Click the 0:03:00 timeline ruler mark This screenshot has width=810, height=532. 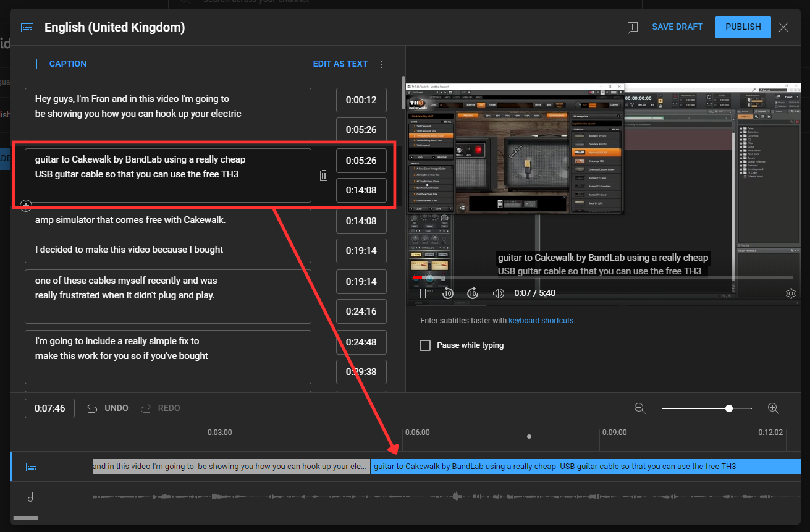(219, 433)
